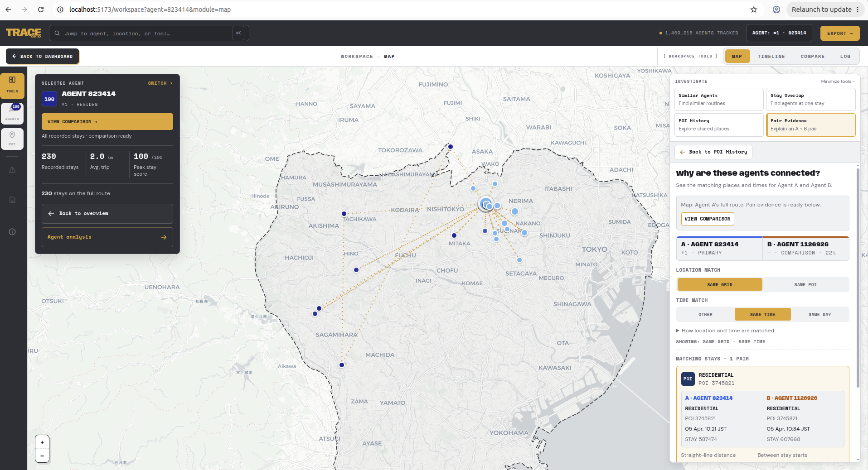Select the Same POI location match
Image resolution: width=868 pixels, height=470 pixels.
coord(805,285)
